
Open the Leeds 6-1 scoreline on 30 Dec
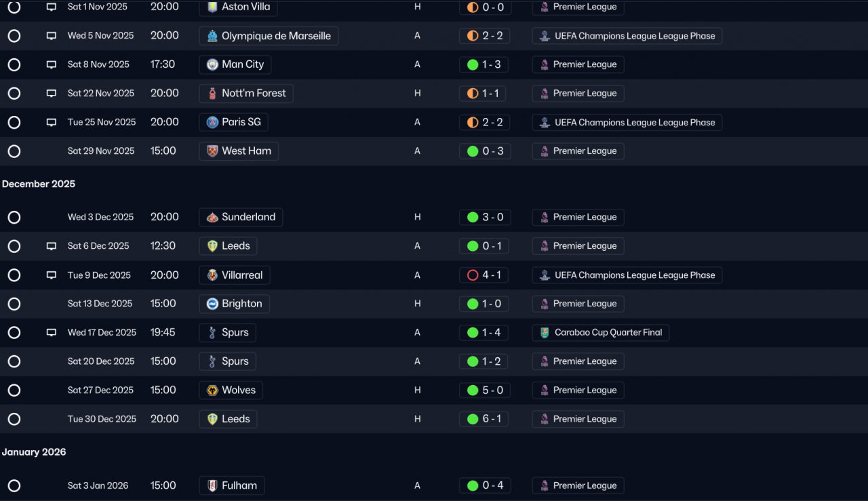click(x=485, y=419)
